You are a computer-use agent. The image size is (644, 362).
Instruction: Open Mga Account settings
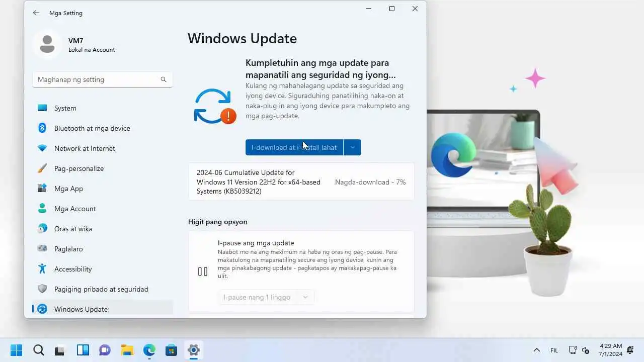pyautogui.click(x=103, y=209)
